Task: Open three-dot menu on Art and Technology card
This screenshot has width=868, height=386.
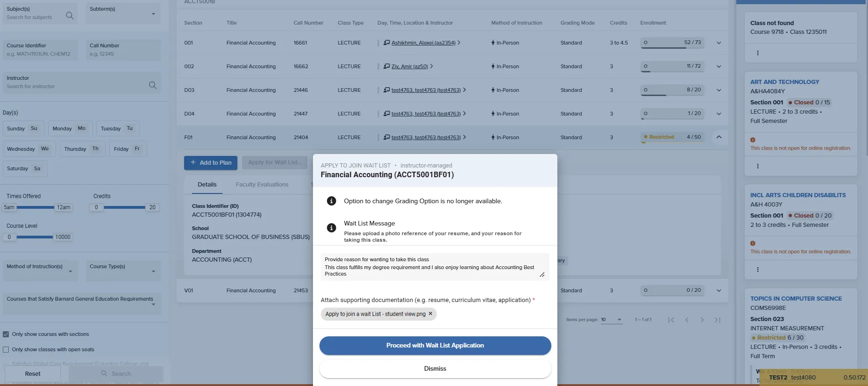Action: pyautogui.click(x=758, y=166)
